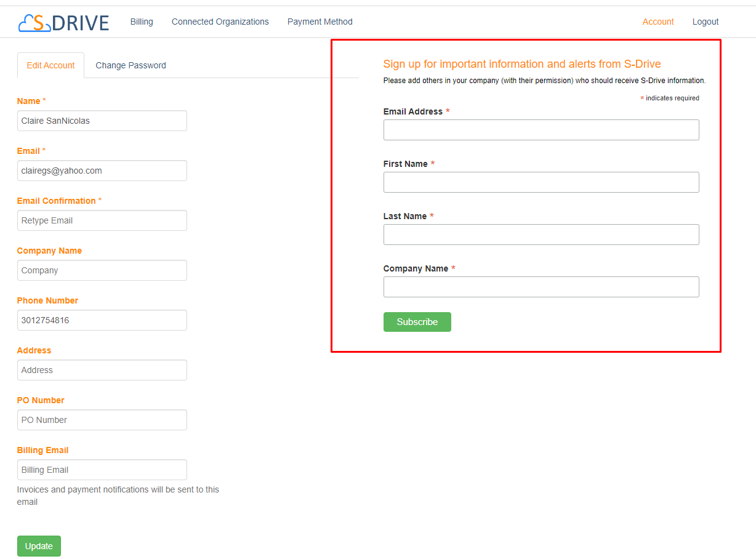Viewport: 756px width, 559px height.
Task: Click the Name input field
Action: tap(102, 121)
